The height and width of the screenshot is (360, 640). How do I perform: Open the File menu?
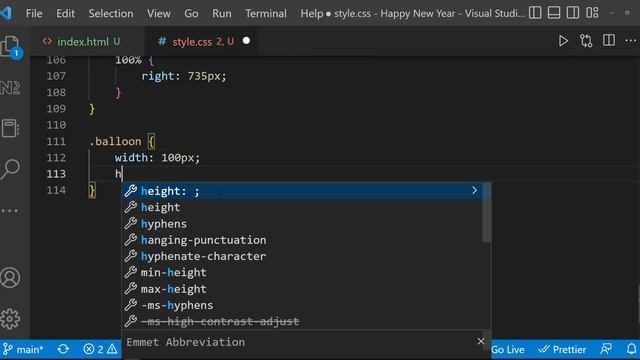pos(34,13)
